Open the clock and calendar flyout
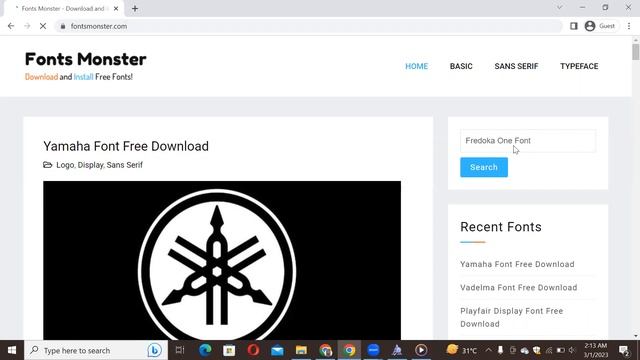Image resolution: width=640 pixels, height=360 pixels. 596,350
